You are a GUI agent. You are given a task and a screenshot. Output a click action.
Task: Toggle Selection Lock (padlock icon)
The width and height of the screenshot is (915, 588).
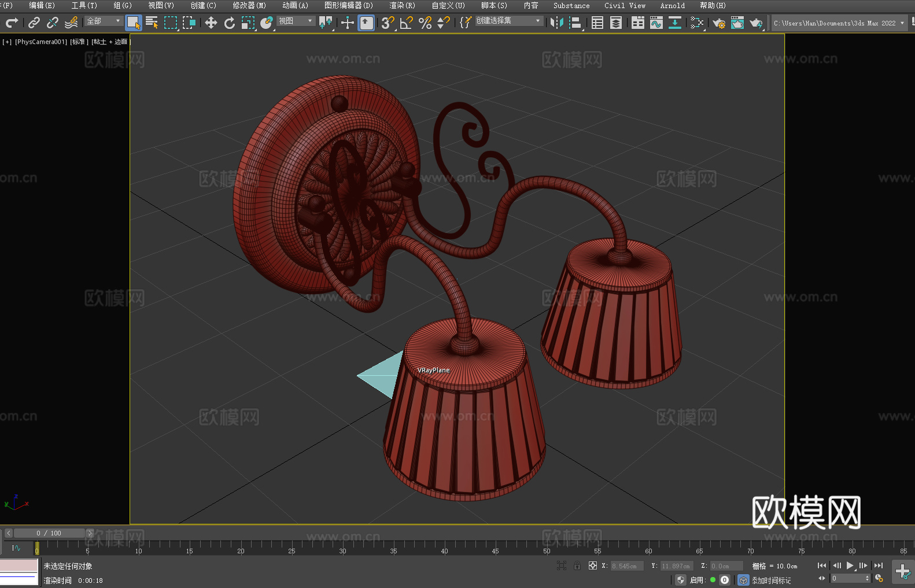577,565
